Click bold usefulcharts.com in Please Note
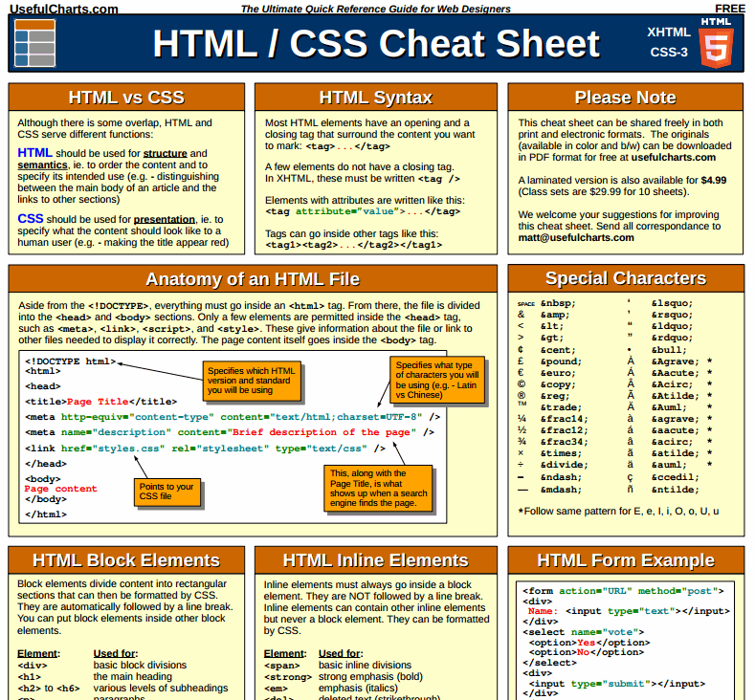This screenshot has width=755, height=700. click(x=673, y=158)
